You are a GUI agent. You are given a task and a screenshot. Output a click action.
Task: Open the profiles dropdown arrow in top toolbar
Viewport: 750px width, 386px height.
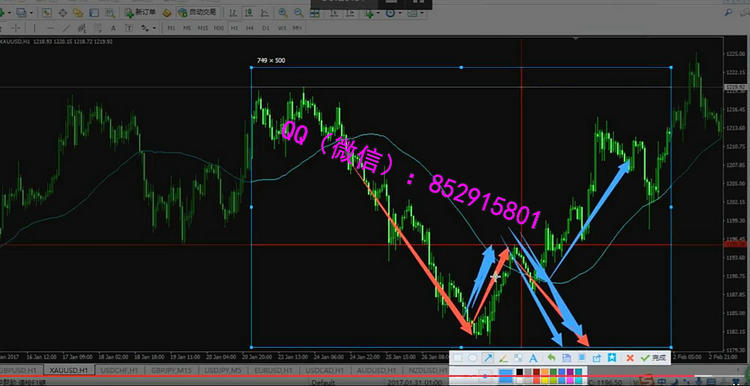coord(32,13)
